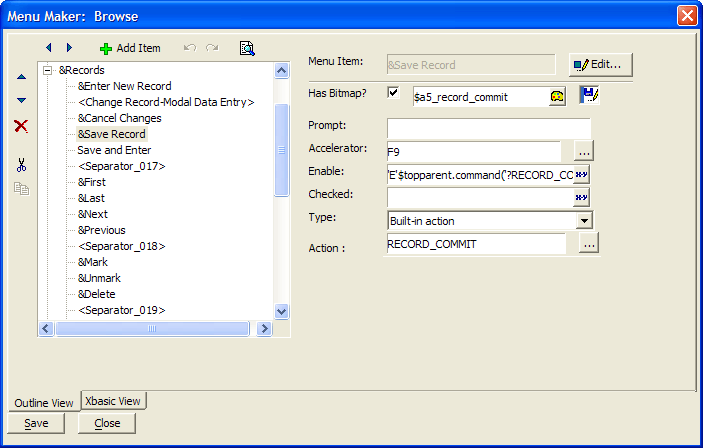Click the empty Checked field

(480, 197)
